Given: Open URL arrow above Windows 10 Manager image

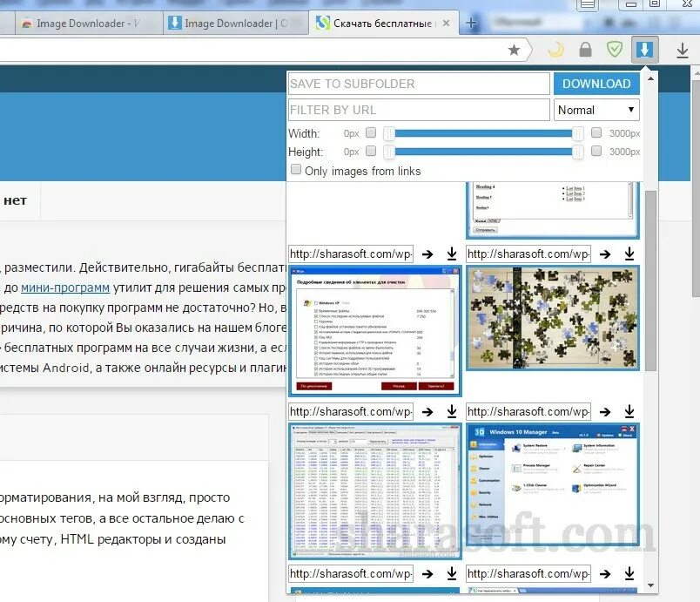Looking at the screenshot, I should [605, 412].
